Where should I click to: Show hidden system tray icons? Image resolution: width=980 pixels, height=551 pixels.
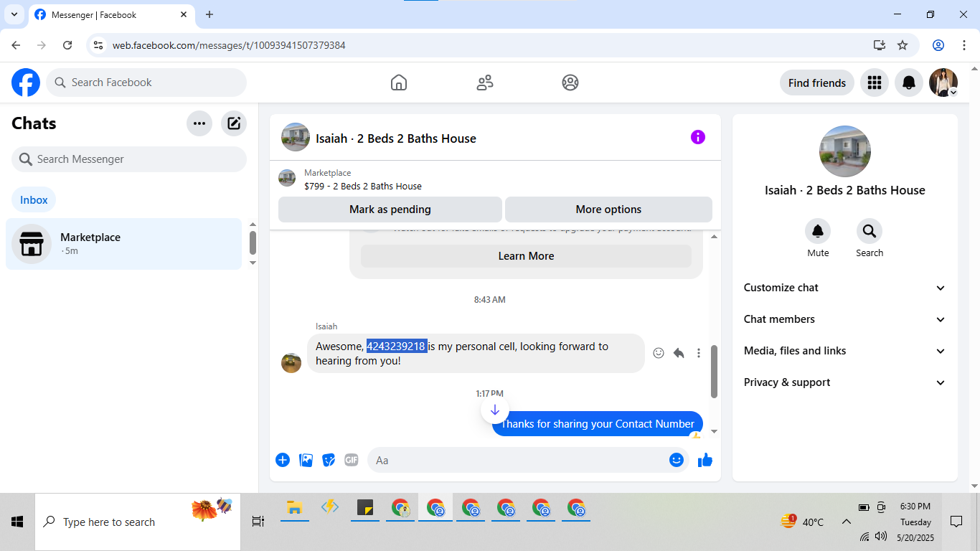pos(847,522)
